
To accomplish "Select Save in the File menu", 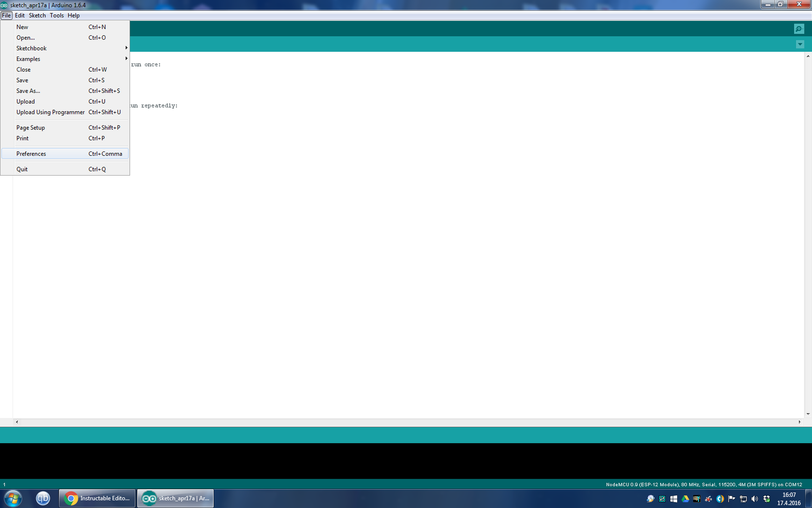I will pos(65,80).
